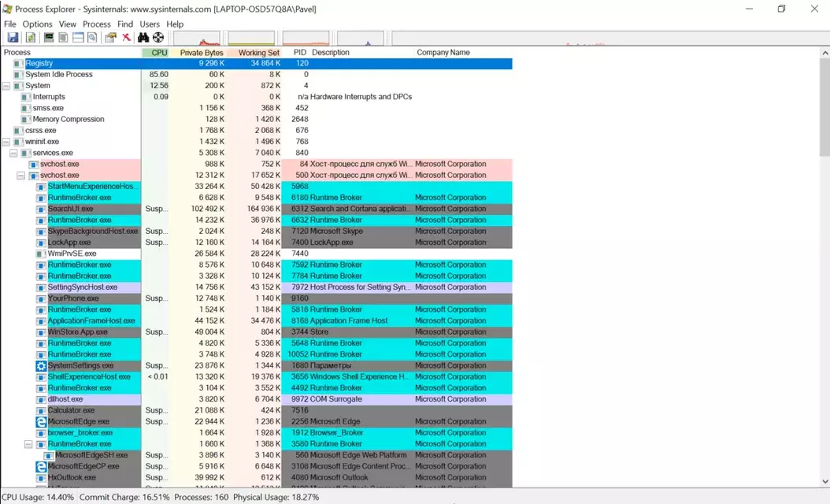Open the File menu
This screenshot has height=504, width=830.
coord(10,24)
